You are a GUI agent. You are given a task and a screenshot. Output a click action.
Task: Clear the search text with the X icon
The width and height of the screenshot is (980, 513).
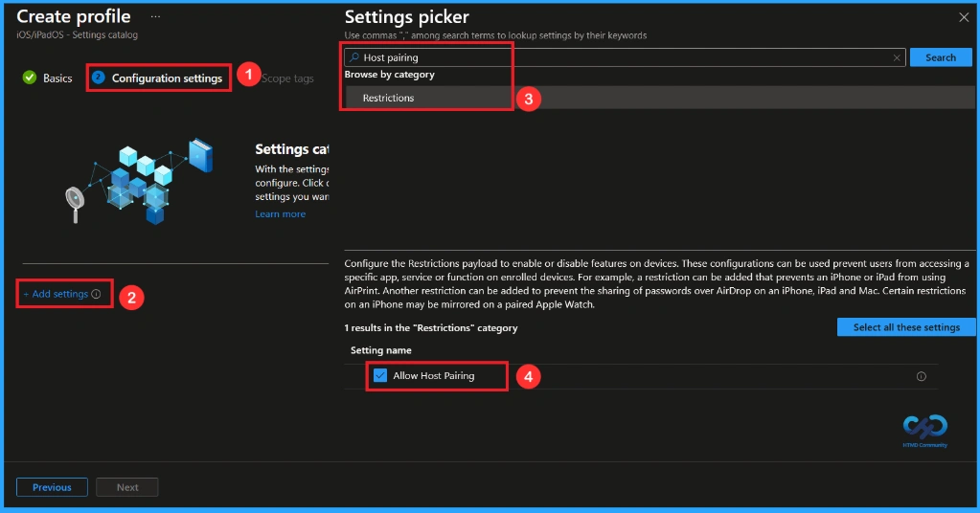[x=897, y=57]
